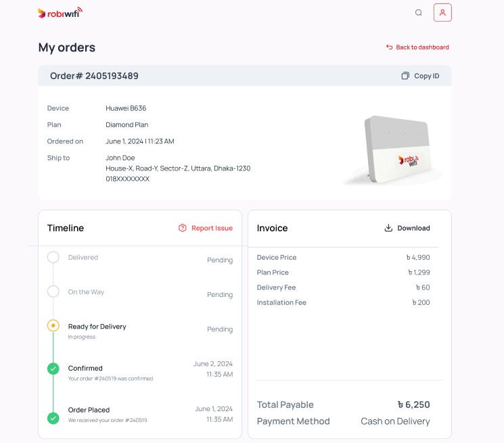Click the Report Issue warning icon
The height and width of the screenshot is (443, 504).
(182, 228)
